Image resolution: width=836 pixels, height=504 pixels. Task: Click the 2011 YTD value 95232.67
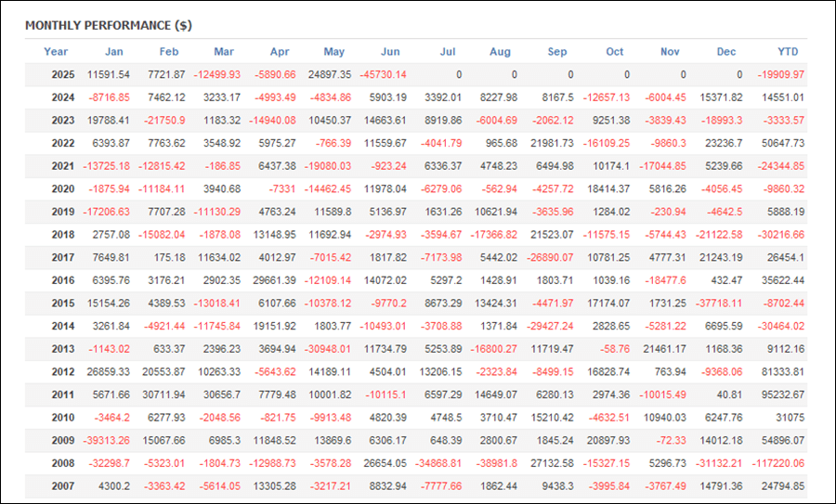click(783, 394)
